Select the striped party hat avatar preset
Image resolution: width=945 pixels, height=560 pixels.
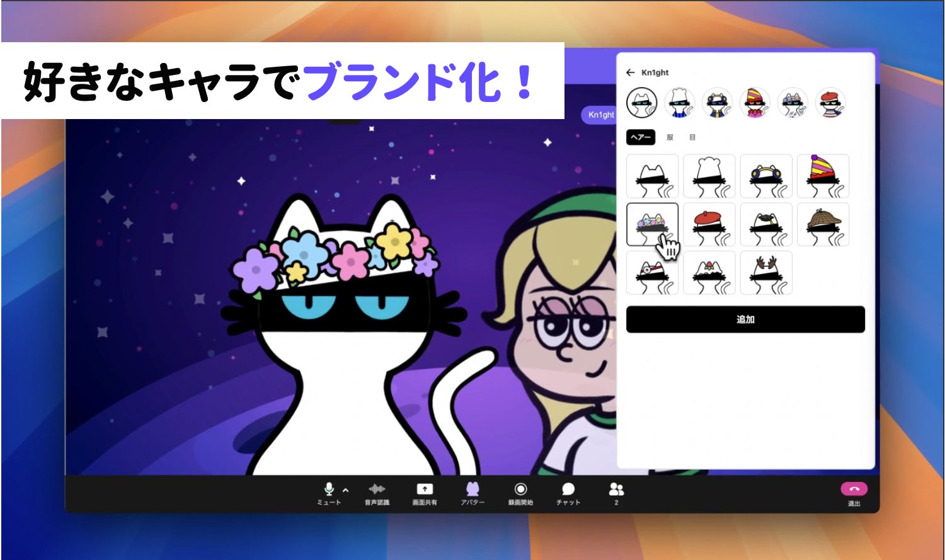point(755,103)
